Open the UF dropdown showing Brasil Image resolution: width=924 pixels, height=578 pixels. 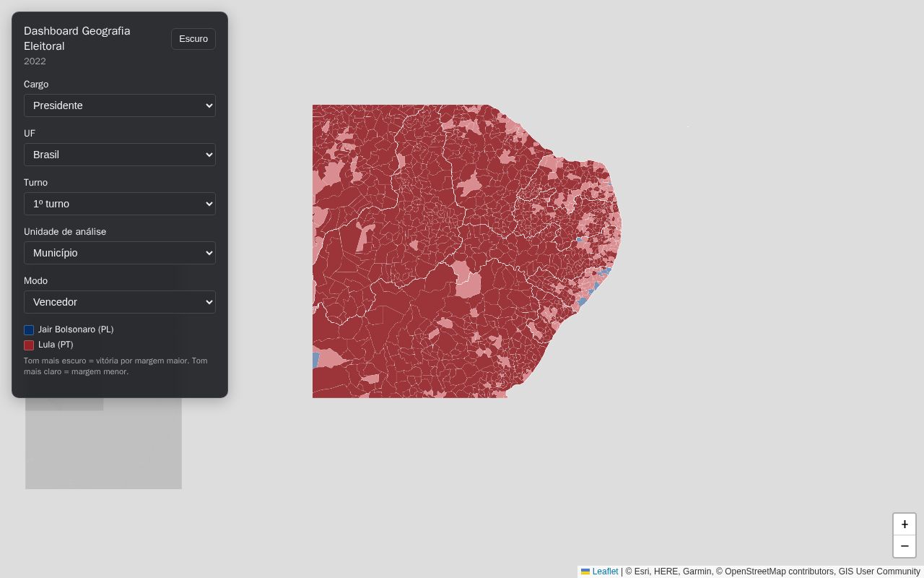coord(120,155)
